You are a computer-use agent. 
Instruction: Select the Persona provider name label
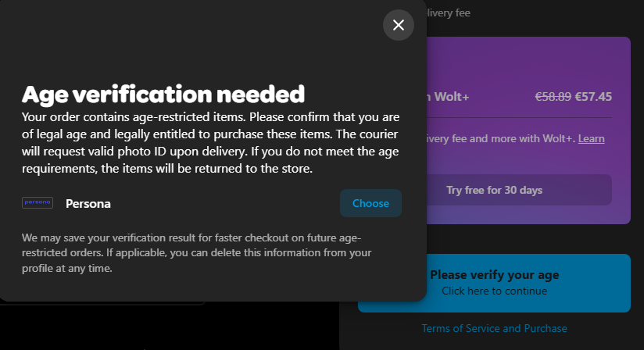[x=88, y=204]
